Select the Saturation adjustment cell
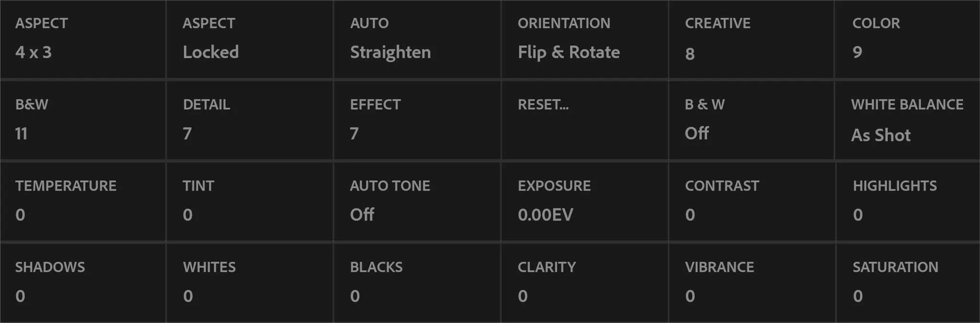The image size is (980, 323). pos(908,283)
